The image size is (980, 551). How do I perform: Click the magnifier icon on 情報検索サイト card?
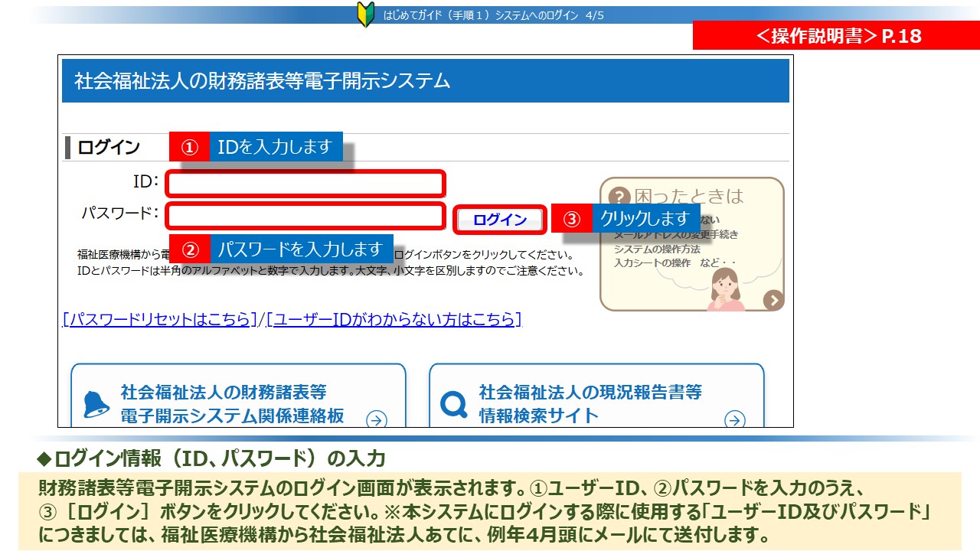pyautogui.click(x=453, y=403)
